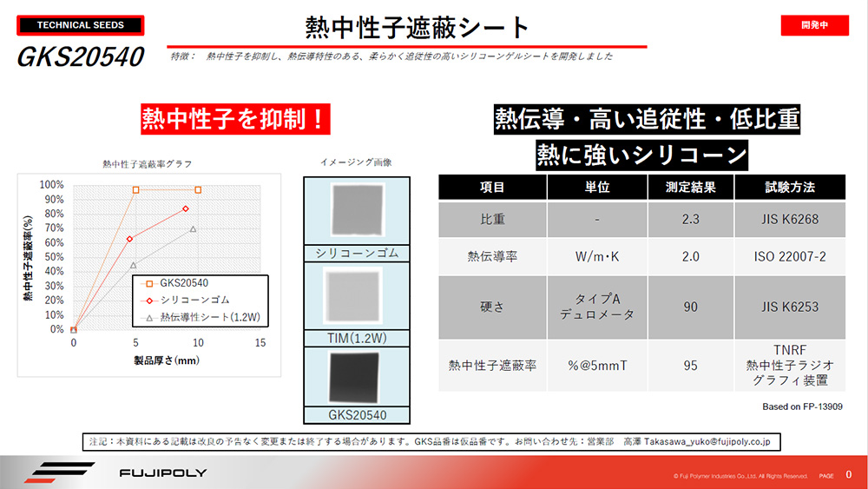This screenshot has height=489, width=868.
Task: Select the 熱伝導・高い追従性・低比重 banner
Action: 647,119
